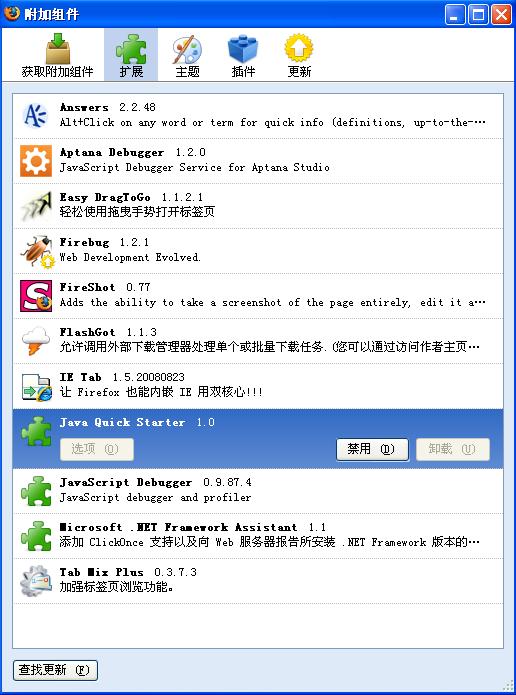The image size is (516, 695).
Task: Click the Answers extension icon
Action: (x=35, y=116)
